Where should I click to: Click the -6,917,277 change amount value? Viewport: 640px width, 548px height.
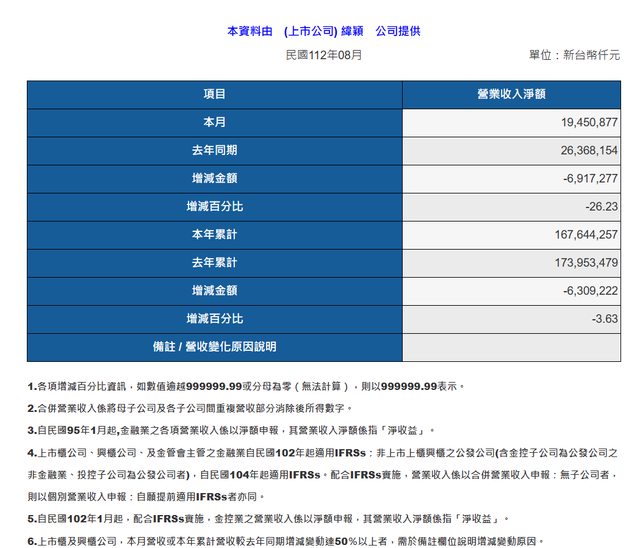(x=585, y=178)
